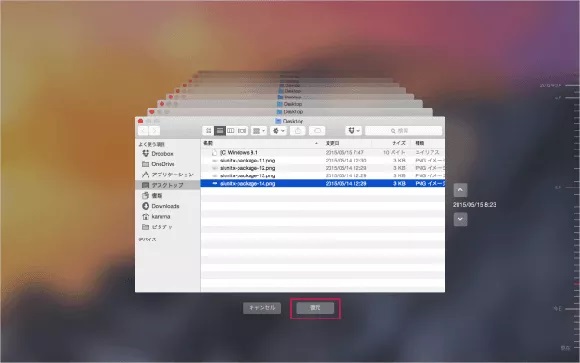580x363 pixels.
Task: Switch to column view in the toolbar
Action: (x=231, y=131)
